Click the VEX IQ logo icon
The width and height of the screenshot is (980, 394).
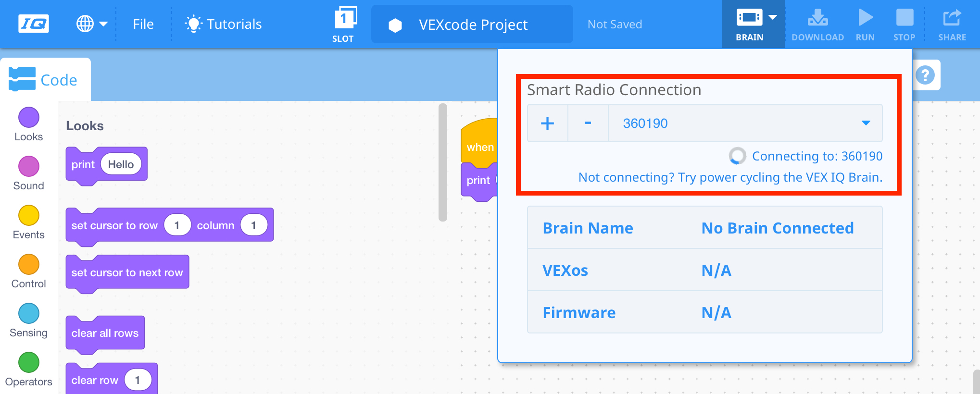click(33, 24)
